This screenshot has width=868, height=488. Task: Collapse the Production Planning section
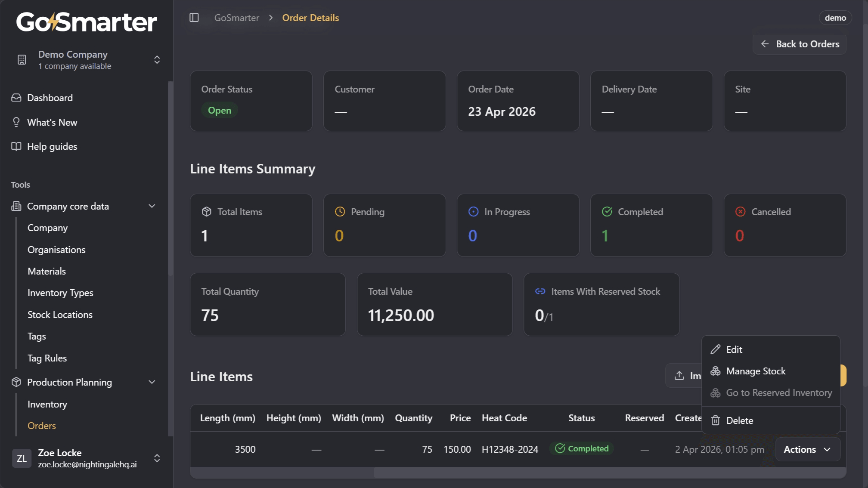tap(152, 382)
